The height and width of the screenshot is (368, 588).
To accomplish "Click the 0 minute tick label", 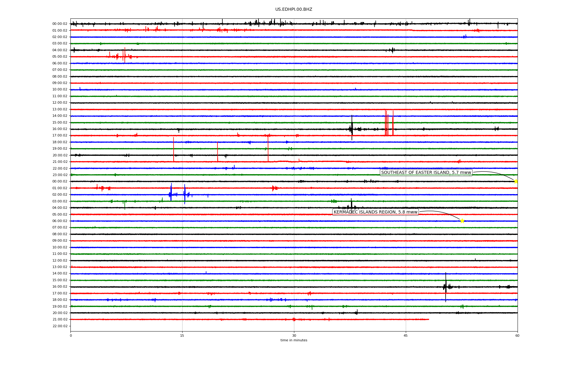I will (71, 335).
